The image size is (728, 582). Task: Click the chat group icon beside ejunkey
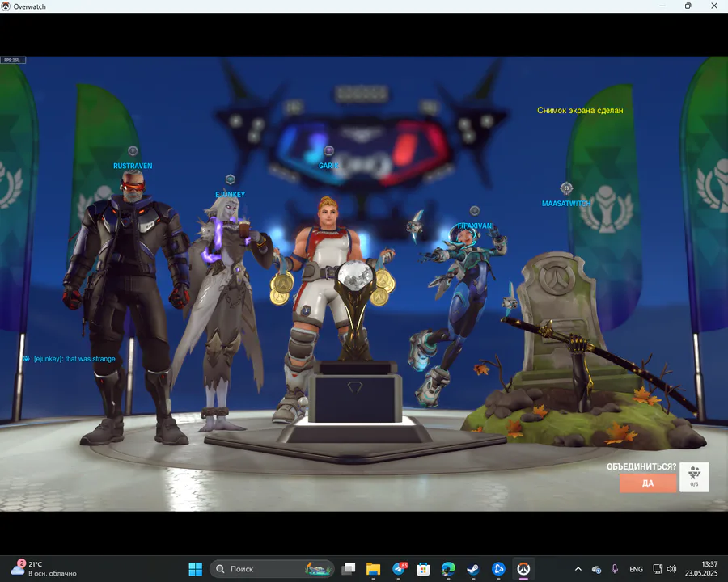27,359
